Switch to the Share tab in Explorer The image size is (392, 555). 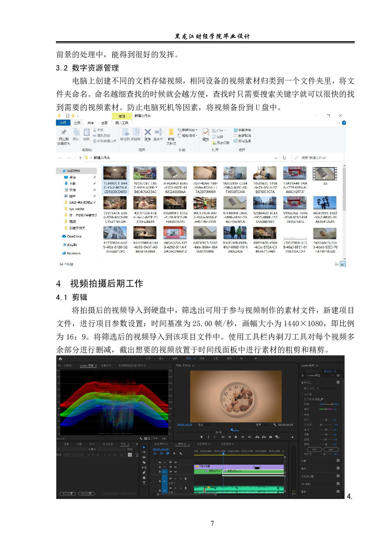pyautogui.click(x=91, y=123)
